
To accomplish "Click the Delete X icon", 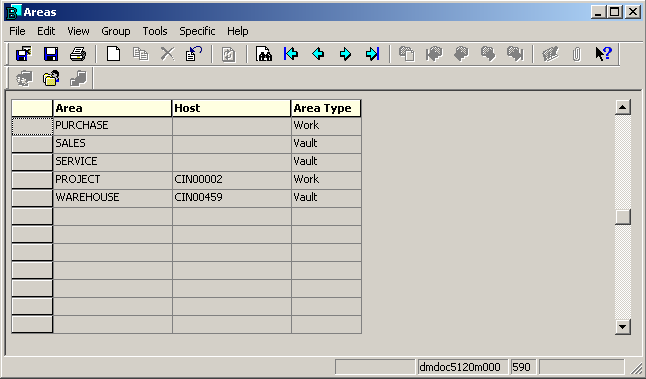I will [x=167, y=54].
